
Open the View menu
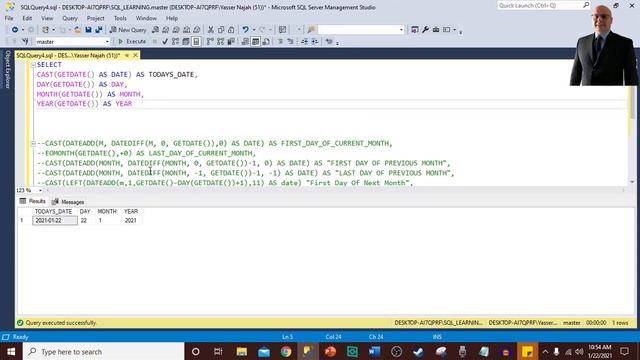[x=47, y=18]
